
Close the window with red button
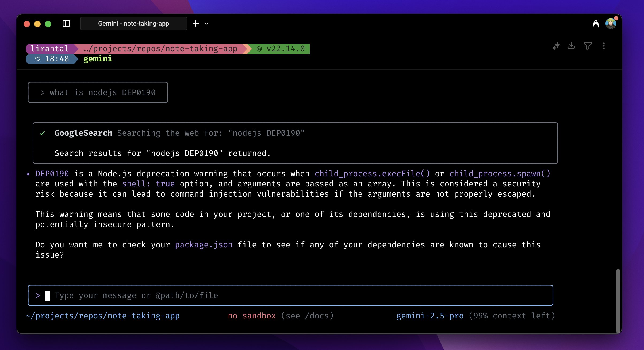[x=27, y=24]
